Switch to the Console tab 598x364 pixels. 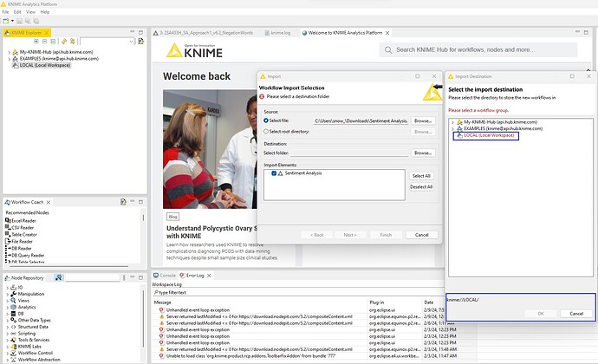point(165,276)
